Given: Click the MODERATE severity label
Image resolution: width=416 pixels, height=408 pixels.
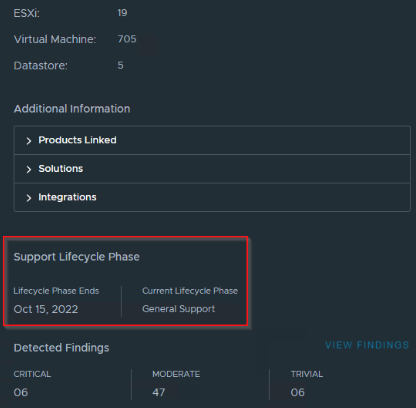Looking at the screenshot, I should pyautogui.click(x=176, y=374).
